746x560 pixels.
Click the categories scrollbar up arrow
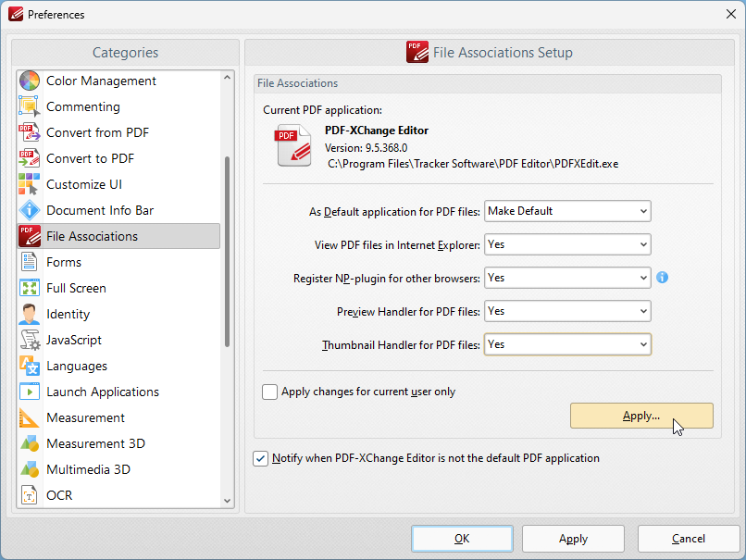click(227, 78)
